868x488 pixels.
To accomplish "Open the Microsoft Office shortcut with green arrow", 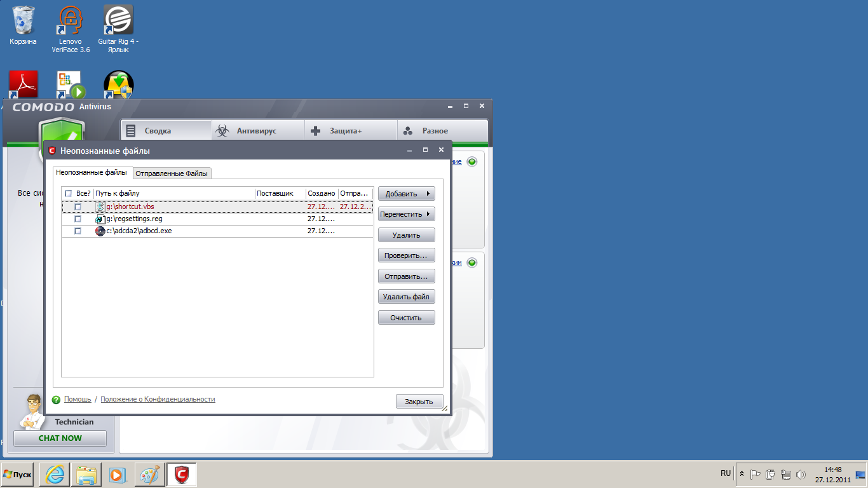I will pos(71,85).
